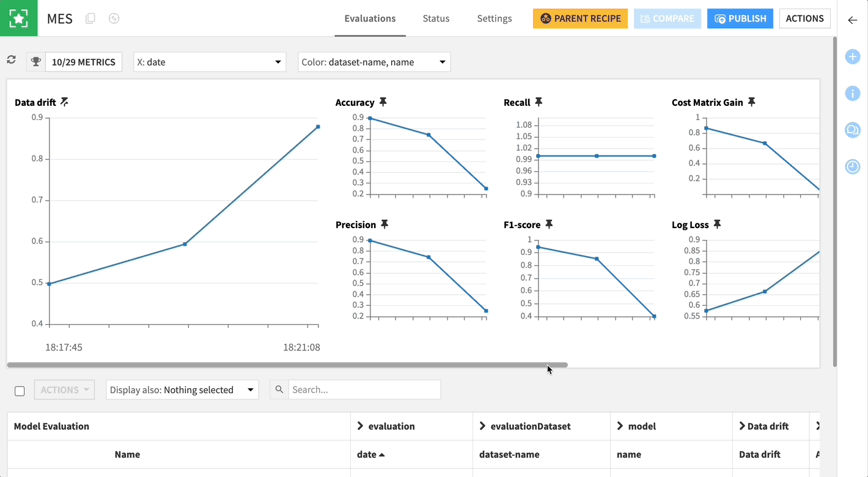Toggle the select-all checkbox above the table
The width and height of the screenshot is (868, 477).
pos(20,390)
